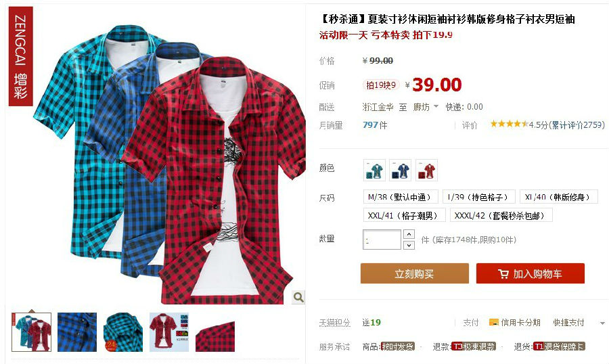Increase quantity with the up arrow
Viewport: 609px width, 364px height.
click(409, 234)
